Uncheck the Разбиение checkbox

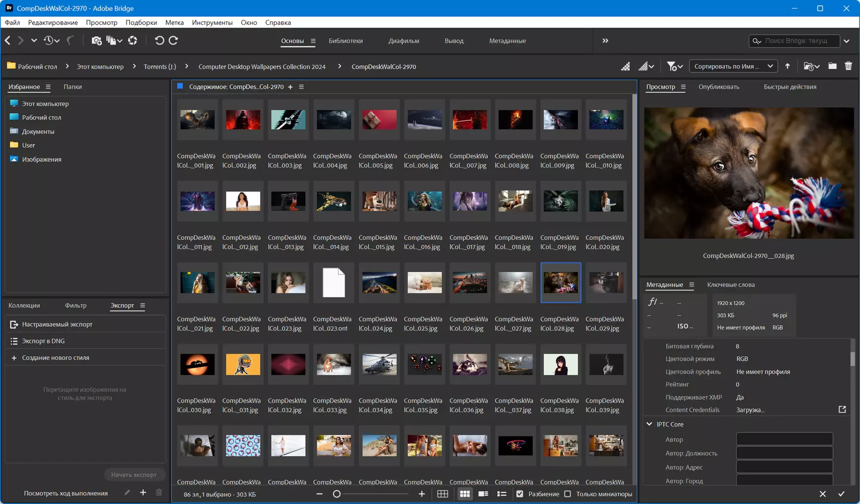pyautogui.click(x=519, y=494)
